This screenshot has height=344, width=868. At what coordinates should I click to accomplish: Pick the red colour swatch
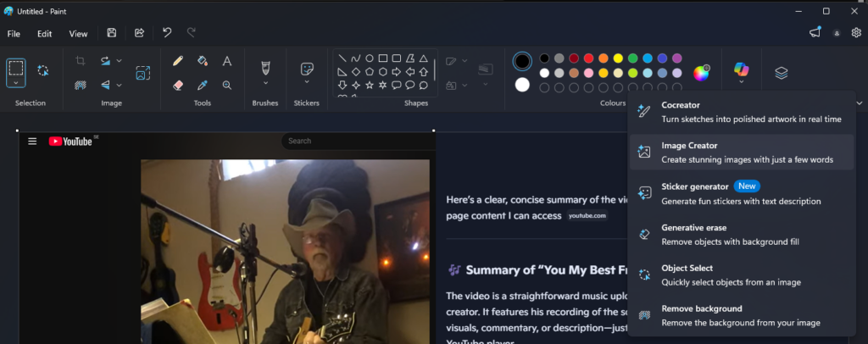pos(588,58)
